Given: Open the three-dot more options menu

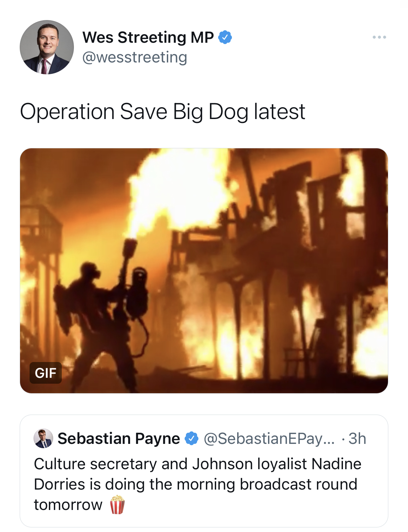Looking at the screenshot, I should tap(379, 37).
